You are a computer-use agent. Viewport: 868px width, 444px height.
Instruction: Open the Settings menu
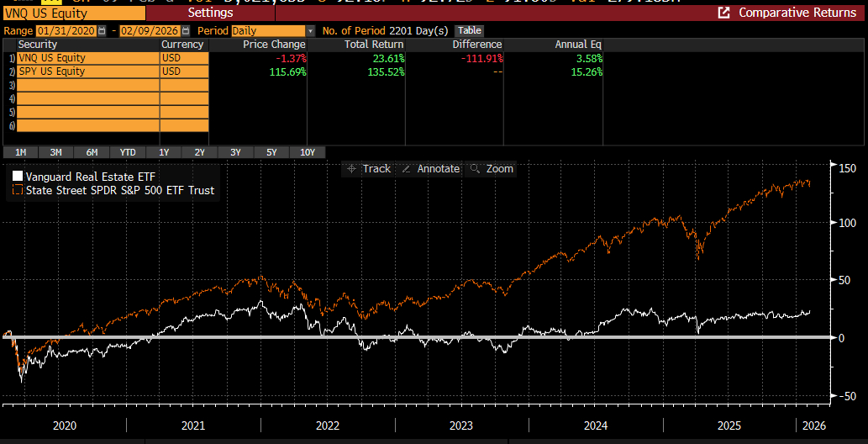click(x=210, y=13)
